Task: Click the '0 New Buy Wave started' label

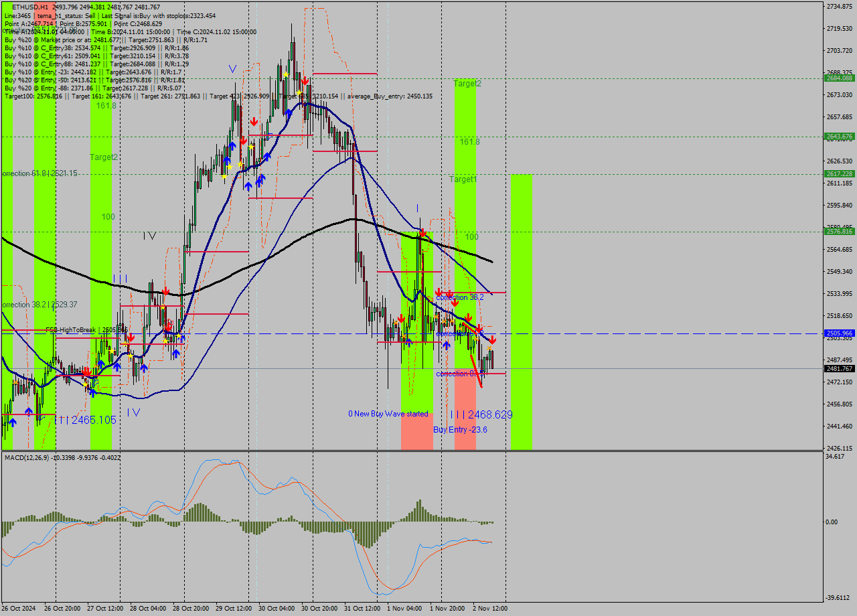Action: 388,414
